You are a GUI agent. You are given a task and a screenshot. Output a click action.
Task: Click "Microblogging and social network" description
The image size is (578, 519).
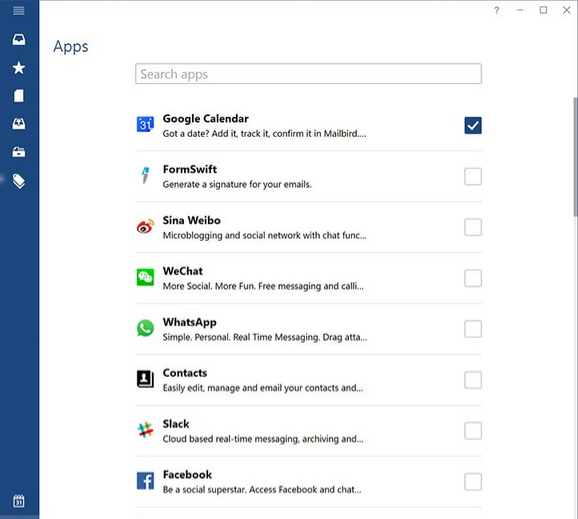click(x=264, y=235)
